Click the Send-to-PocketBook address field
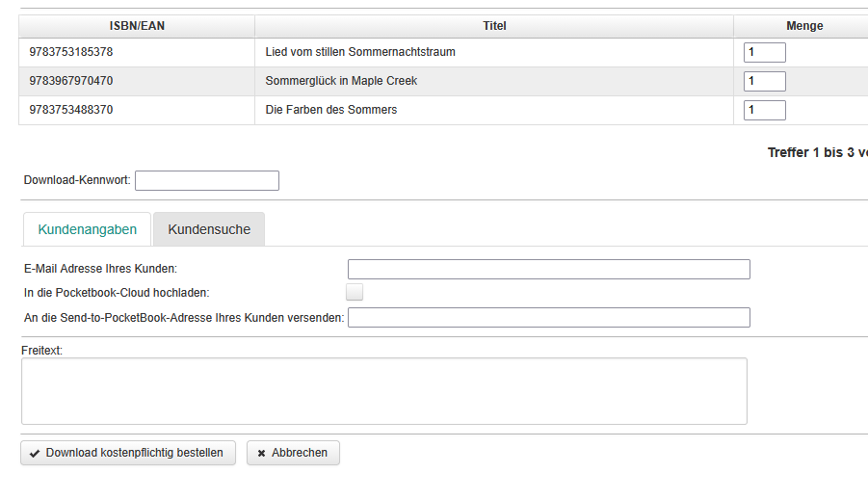Viewport: 868px width, 500px height. tap(548, 318)
